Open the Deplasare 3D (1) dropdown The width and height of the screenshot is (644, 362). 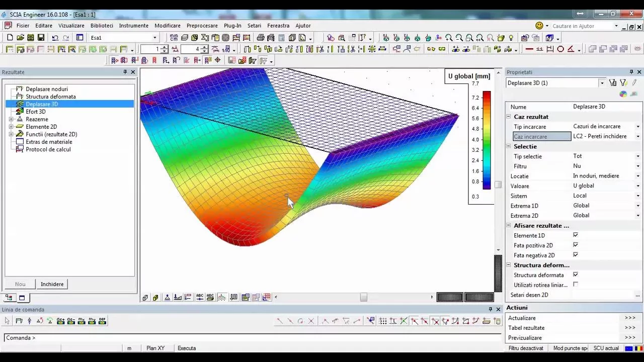pyautogui.click(x=602, y=83)
